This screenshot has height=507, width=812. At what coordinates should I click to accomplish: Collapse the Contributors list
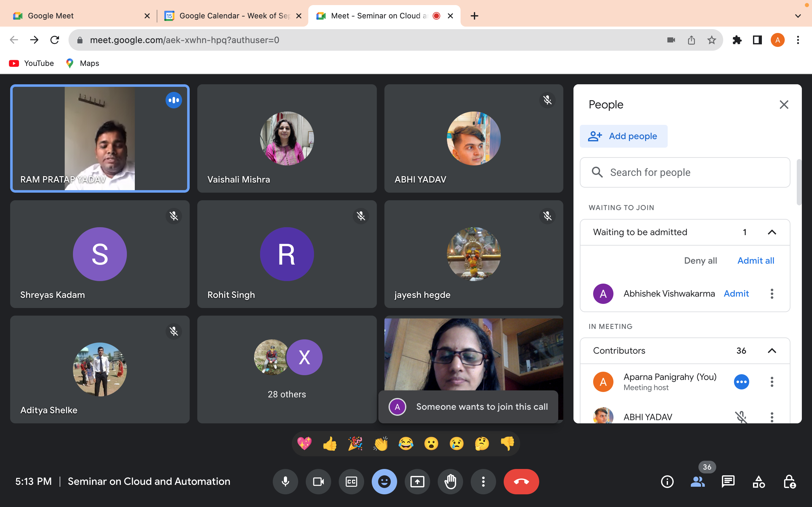[x=772, y=350]
